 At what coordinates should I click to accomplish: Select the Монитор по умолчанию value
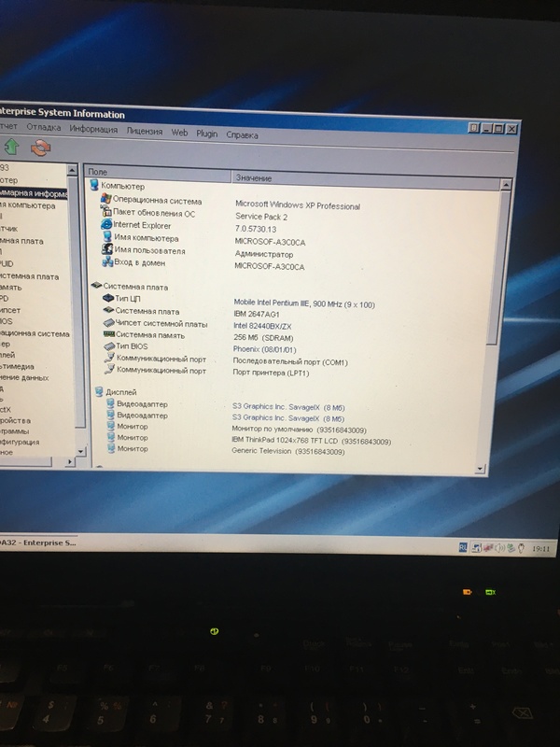tap(299, 430)
